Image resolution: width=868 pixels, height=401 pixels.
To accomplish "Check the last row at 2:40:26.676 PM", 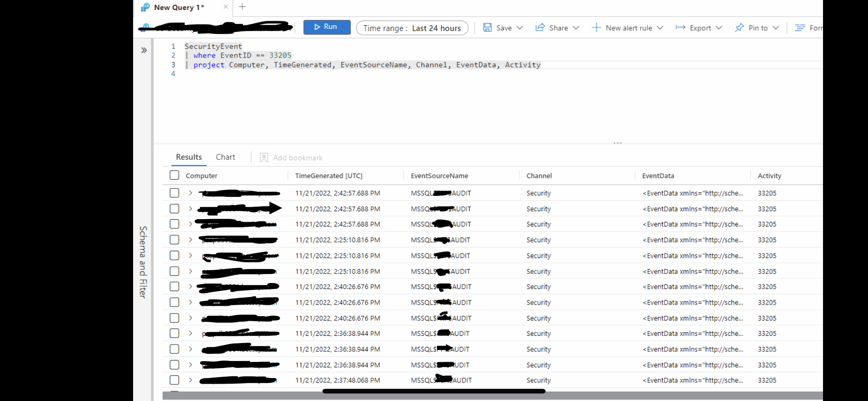I will pos(174,318).
